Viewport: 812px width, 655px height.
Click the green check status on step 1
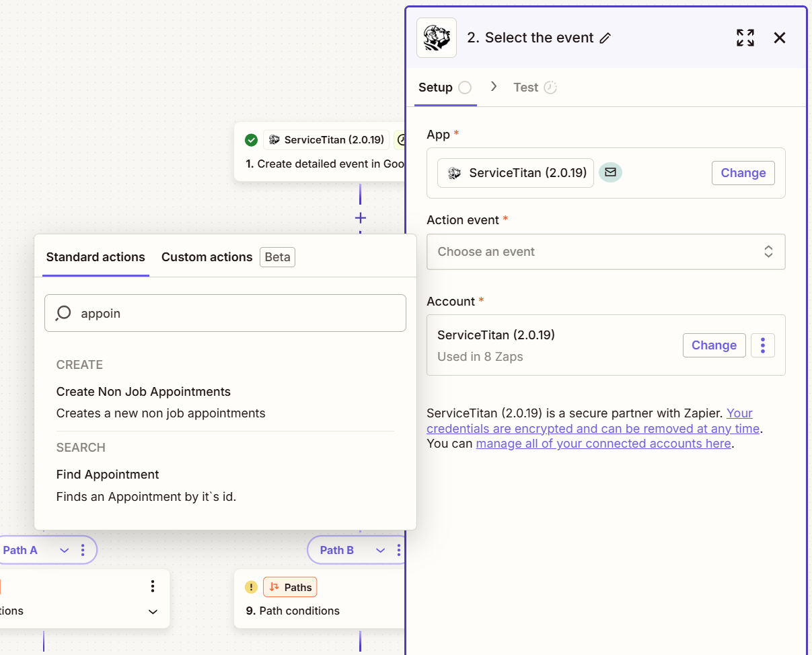(252, 140)
